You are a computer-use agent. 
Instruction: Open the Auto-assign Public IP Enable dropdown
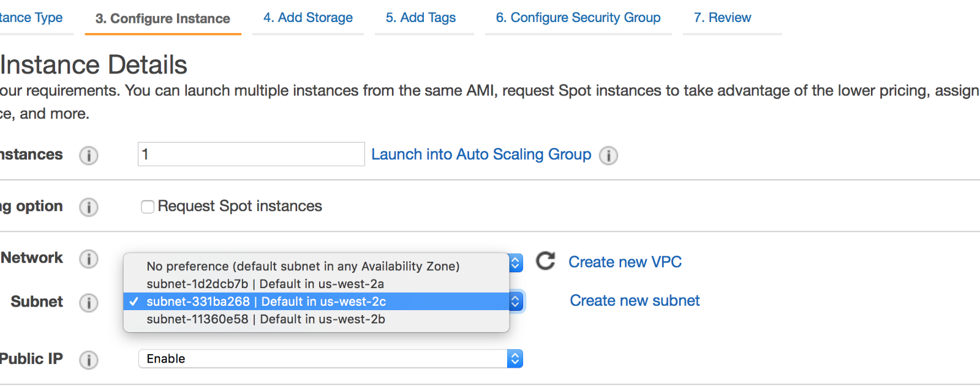pyautogui.click(x=331, y=358)
